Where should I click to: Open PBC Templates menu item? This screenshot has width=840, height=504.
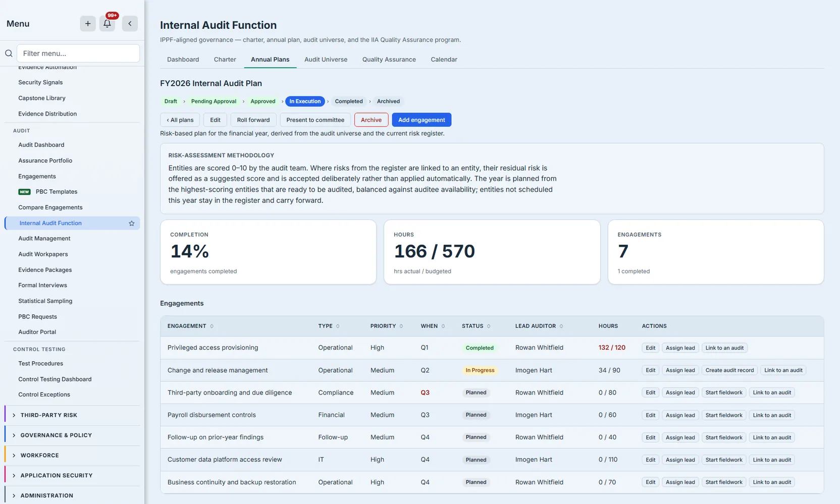(x=57, y=192)
